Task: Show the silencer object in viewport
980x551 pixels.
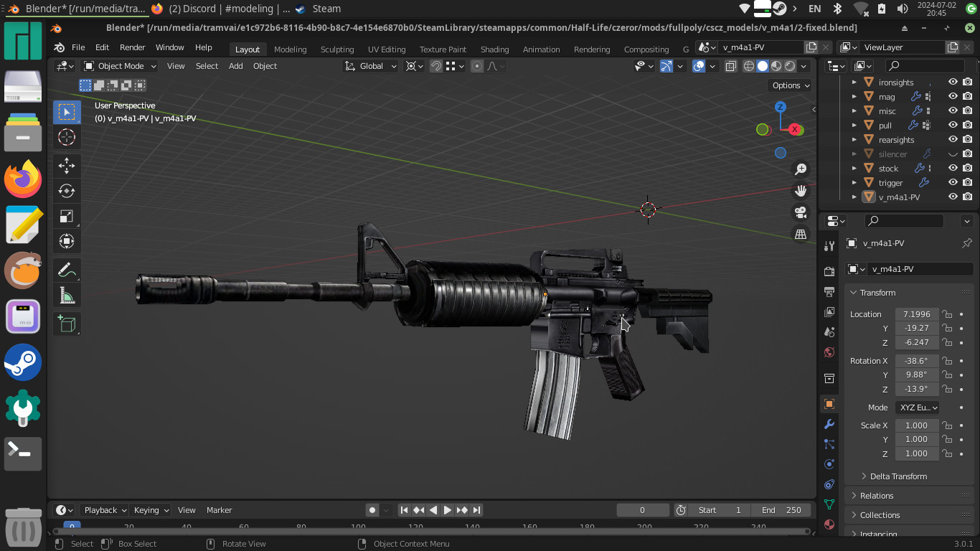Action: pyautogui.click(x=953, y=154)
